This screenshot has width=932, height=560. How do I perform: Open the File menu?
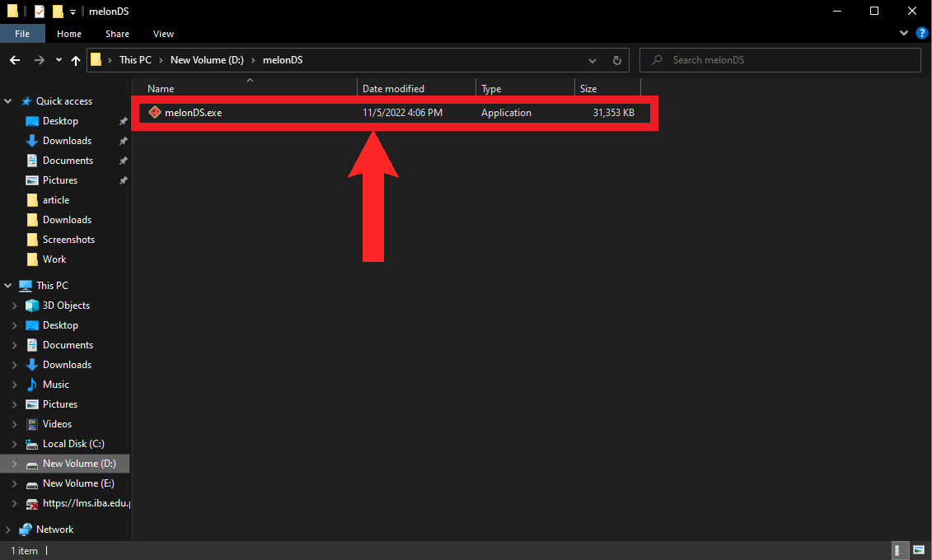[x=22, y=34]
